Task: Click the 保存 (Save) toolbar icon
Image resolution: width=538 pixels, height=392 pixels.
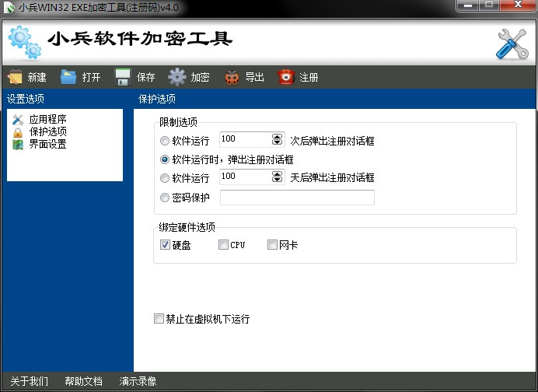Action: click(123, 77)
